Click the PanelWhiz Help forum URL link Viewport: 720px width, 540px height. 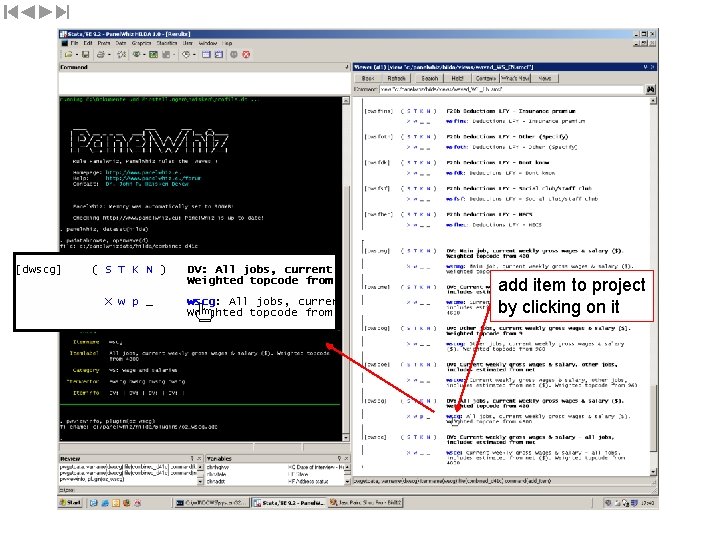153,178
